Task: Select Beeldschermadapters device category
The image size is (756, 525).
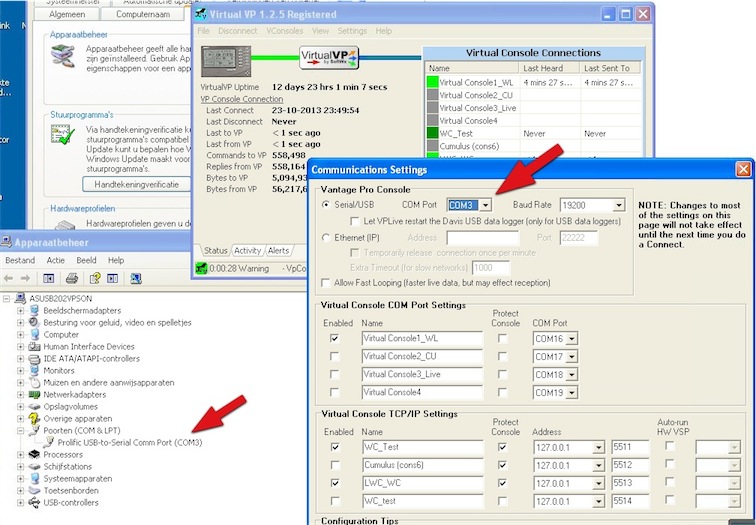Action: [x=82, y=310]
